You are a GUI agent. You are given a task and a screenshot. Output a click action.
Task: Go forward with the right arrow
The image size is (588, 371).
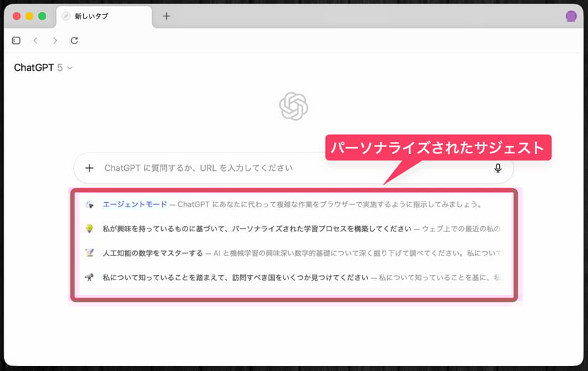pos(55,40)
